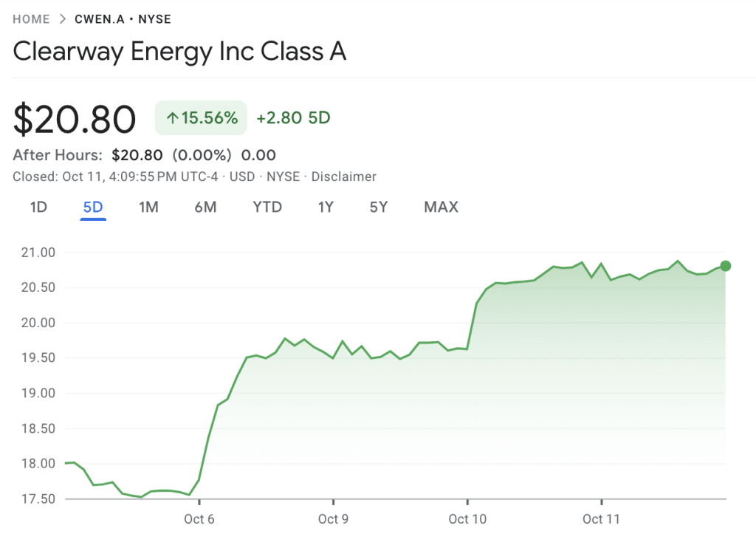Click the Oct 10 date label

point(467,519)
